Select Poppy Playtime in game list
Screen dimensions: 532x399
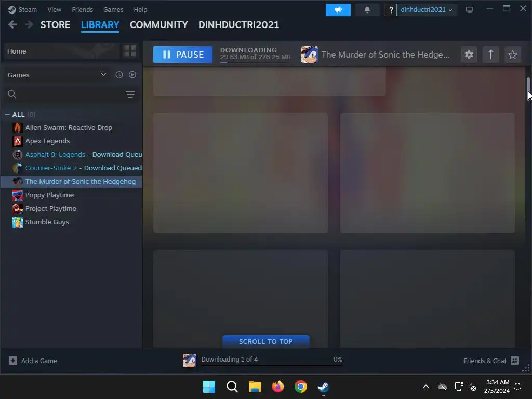point(49,195)
